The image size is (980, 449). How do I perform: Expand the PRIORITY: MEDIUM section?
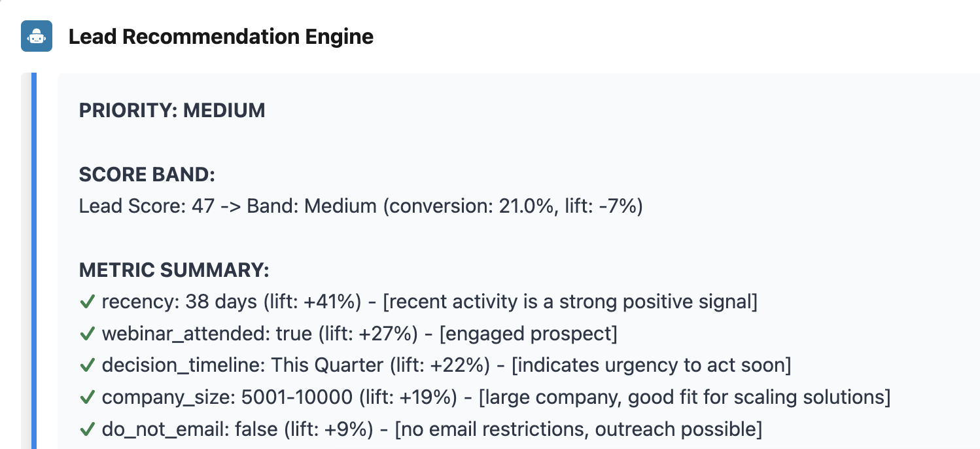172,110
